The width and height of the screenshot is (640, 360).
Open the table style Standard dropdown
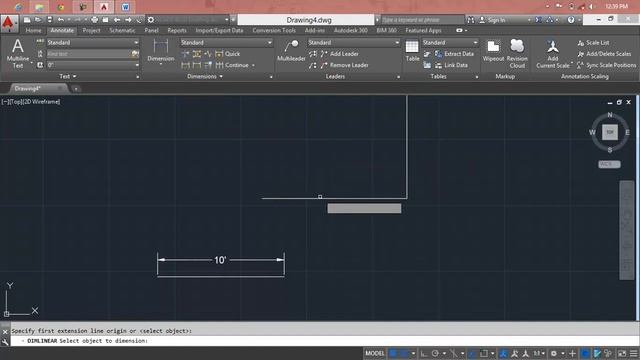(450, 42)
